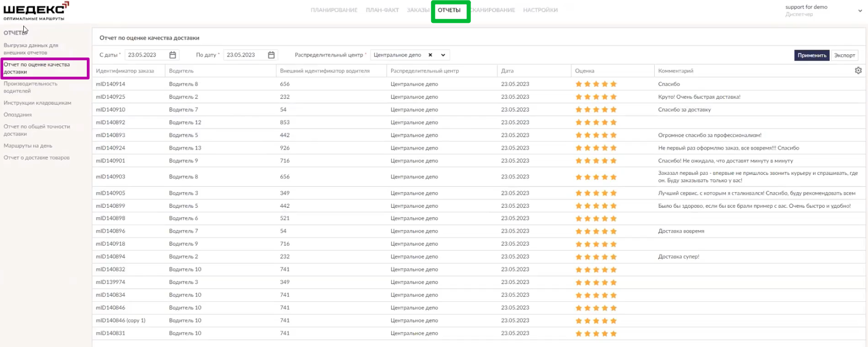
Task: Clear the Центральное депо selection with the X
Action: pos(430,55)
